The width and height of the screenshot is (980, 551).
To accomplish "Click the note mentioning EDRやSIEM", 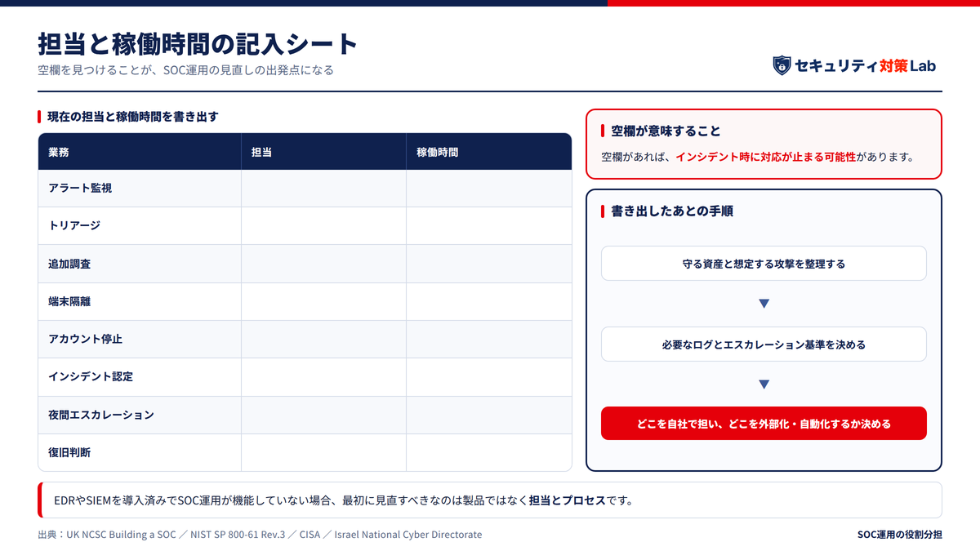I will coord(490,500).
